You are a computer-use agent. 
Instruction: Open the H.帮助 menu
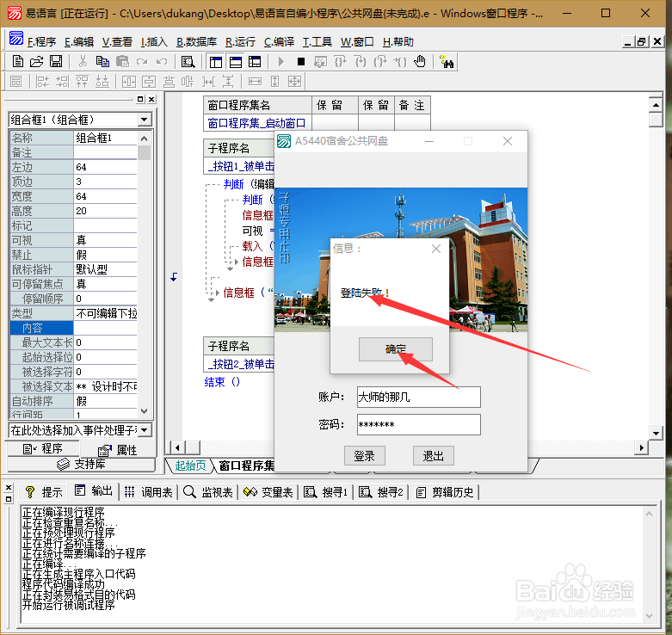pyautogui.click(x=398, y=42)
